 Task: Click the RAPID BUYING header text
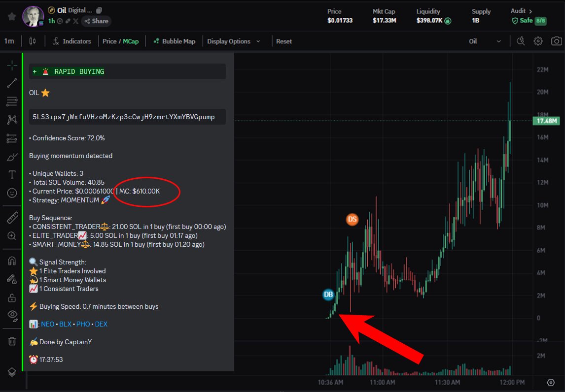[79, 71]
